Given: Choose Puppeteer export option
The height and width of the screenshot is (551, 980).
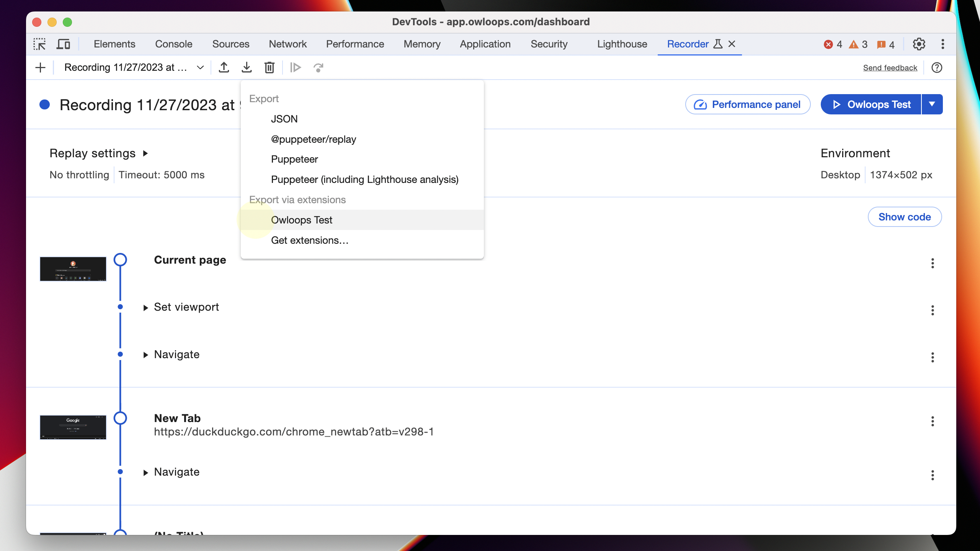Looking at the screenshot, I should pos(362,159).
